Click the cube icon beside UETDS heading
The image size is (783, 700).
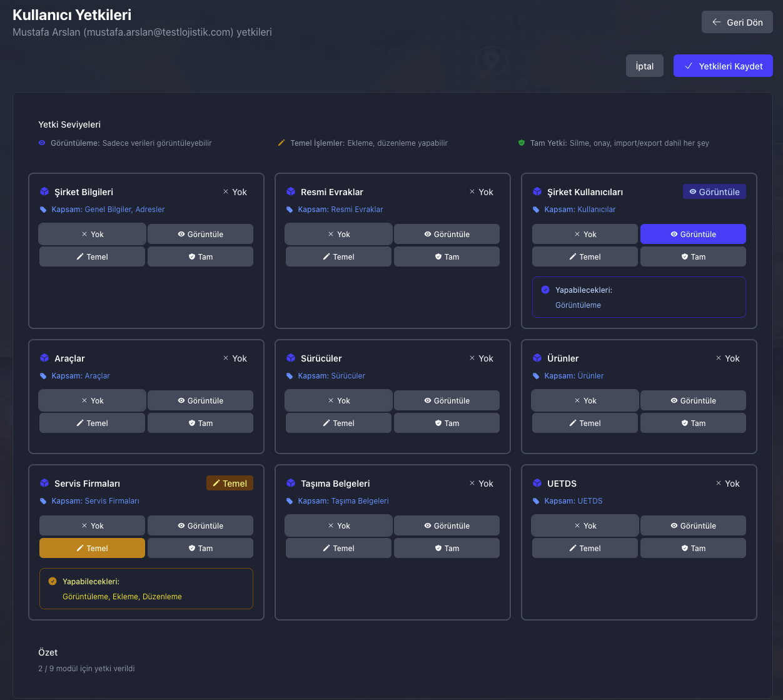tap(537, 484)
